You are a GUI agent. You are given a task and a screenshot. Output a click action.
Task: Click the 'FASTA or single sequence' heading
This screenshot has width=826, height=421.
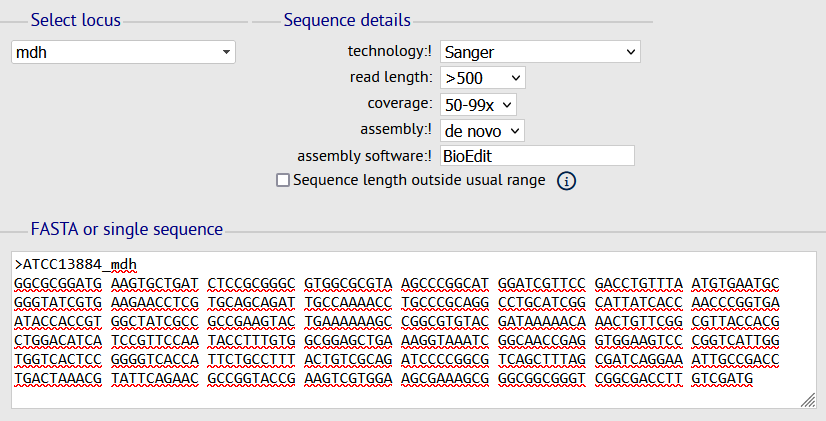(126, 229)
